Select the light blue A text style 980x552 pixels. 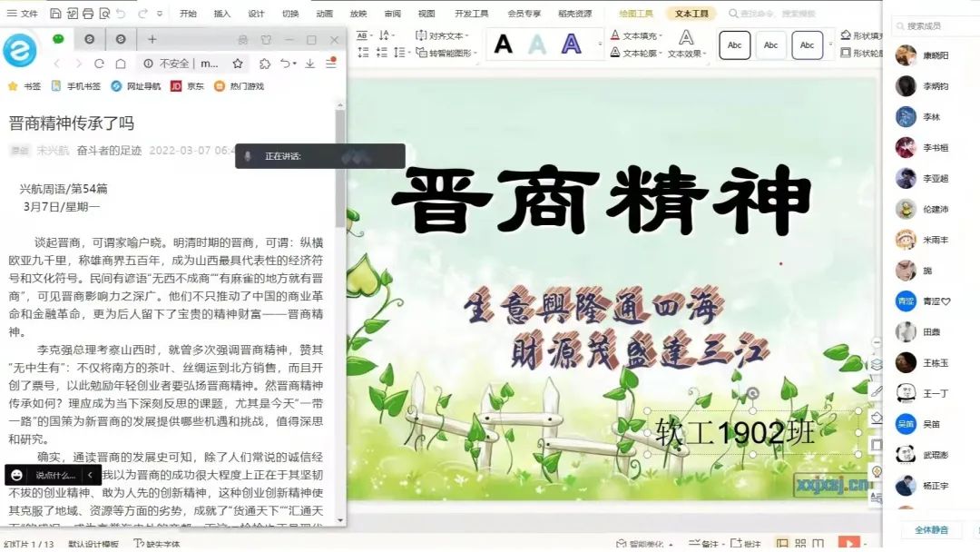[x=537, y=44]
